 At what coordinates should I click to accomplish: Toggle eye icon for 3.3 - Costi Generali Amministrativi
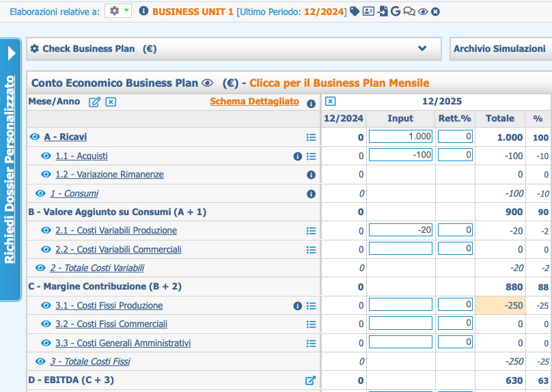point(46,343)
